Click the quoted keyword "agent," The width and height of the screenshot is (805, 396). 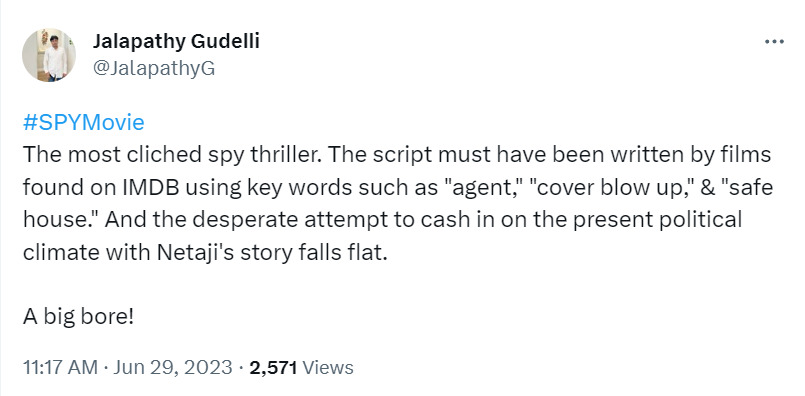coord(485,187)
